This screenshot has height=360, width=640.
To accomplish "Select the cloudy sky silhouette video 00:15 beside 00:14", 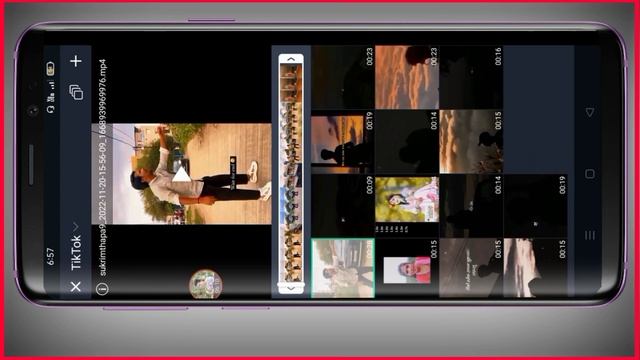I will pyautogui.click(x=471, y=142).
